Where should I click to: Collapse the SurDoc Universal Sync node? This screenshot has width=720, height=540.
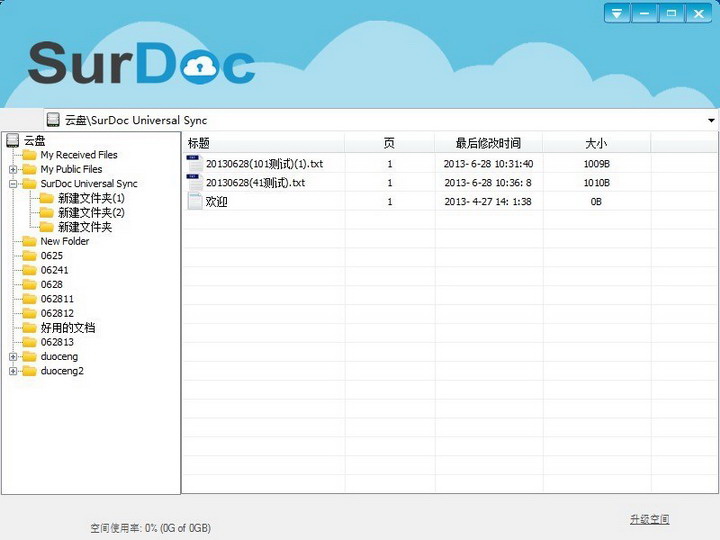pyautogui.click(x=13, y=184)
